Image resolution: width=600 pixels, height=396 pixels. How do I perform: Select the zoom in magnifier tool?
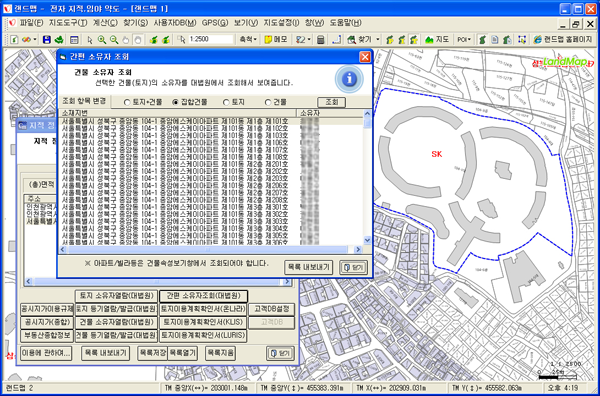coord(102,40)
